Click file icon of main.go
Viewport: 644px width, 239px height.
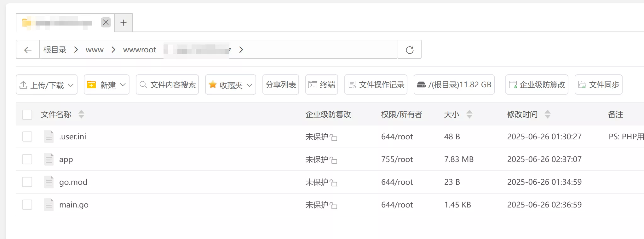click(x=49, y=205)
